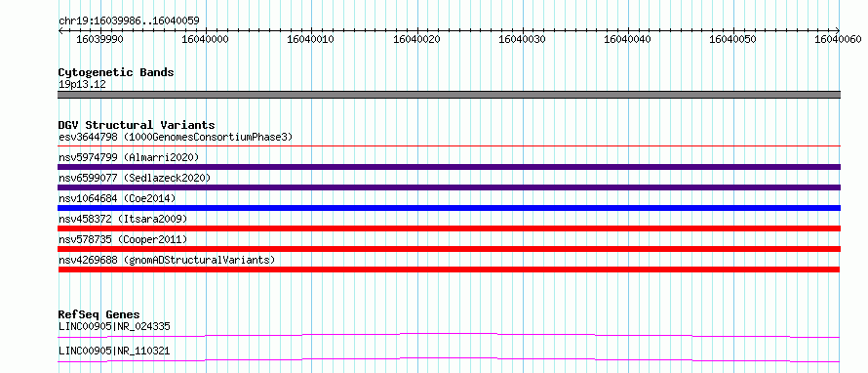Click the magenta NR_110321 transcript line
Screen dimensions: 868x373
pos(449,359)
